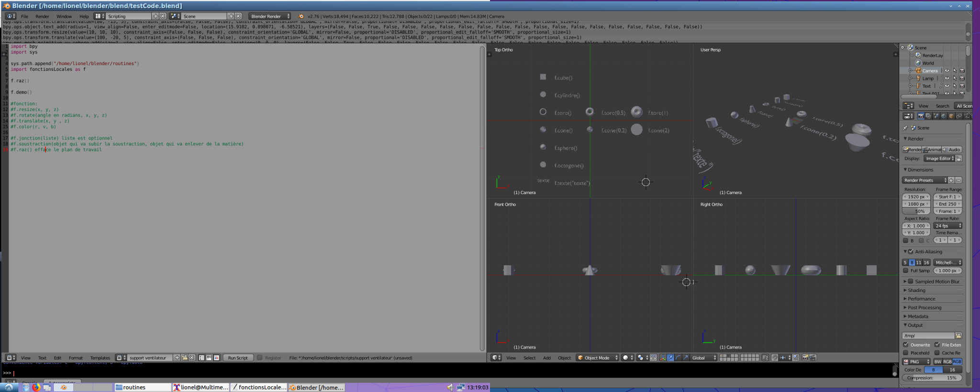Click the open text file folder icon
Screen dimensions: 980x392
coord(185,358)
